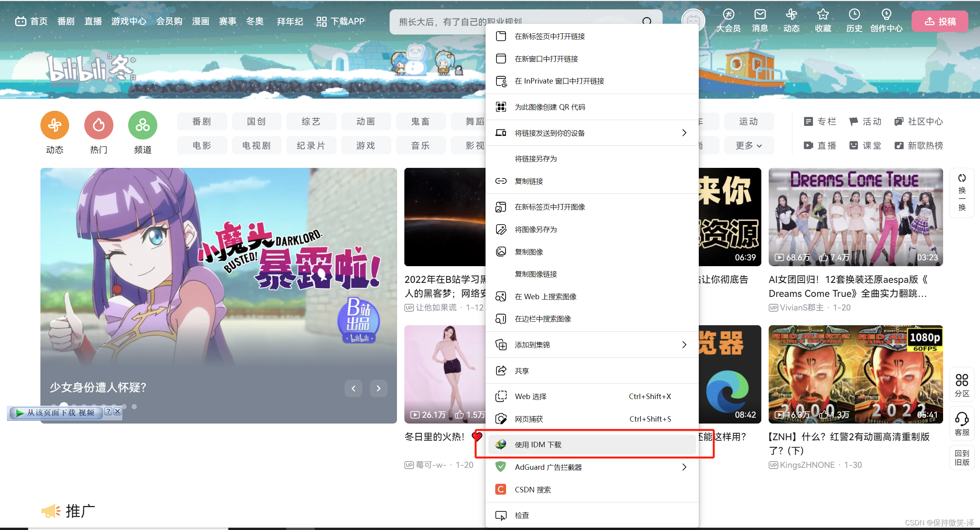Choose 共享 in context menu
Screen dimensions: 980x530
(x=592, y=371)
